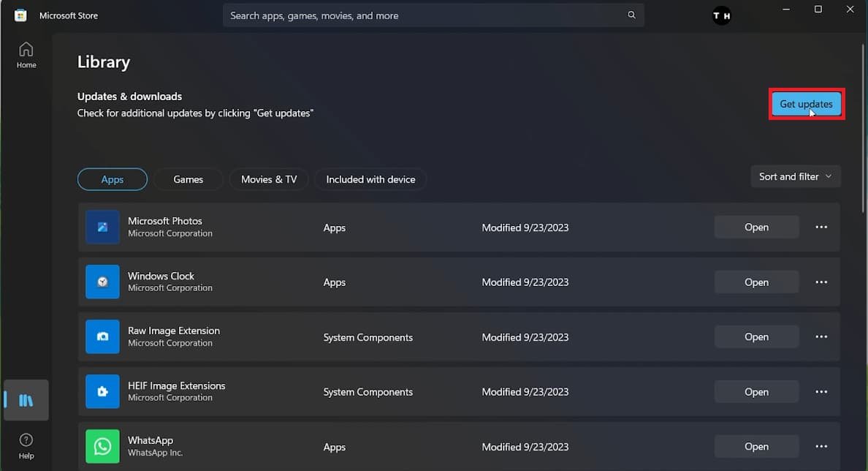Open more options for Raw Image Extension
The image size is (868, 471).
tap(821, 337)
